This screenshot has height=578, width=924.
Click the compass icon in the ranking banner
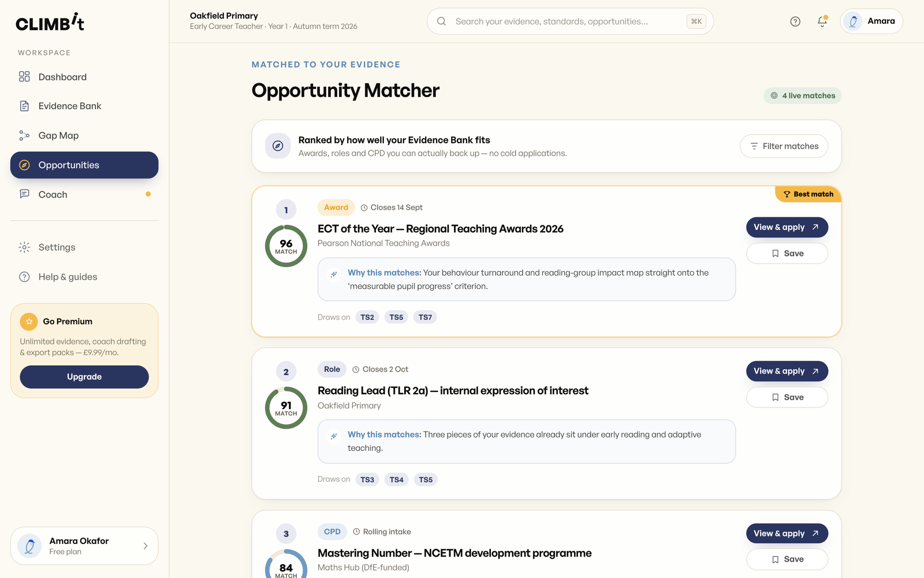pyautogui.click(x=278, y=146)
